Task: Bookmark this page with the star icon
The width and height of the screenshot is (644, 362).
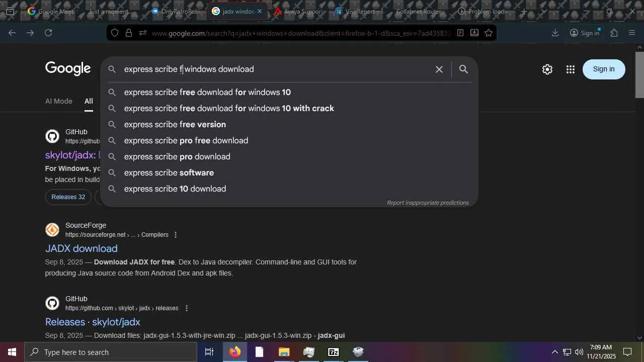Action: click(x=489, y=33)
